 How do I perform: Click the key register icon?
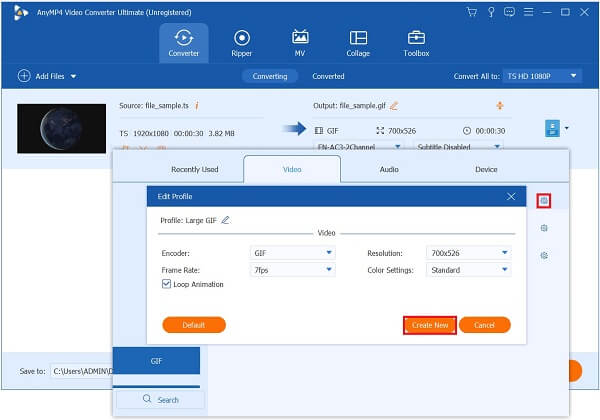coord(491,12)
